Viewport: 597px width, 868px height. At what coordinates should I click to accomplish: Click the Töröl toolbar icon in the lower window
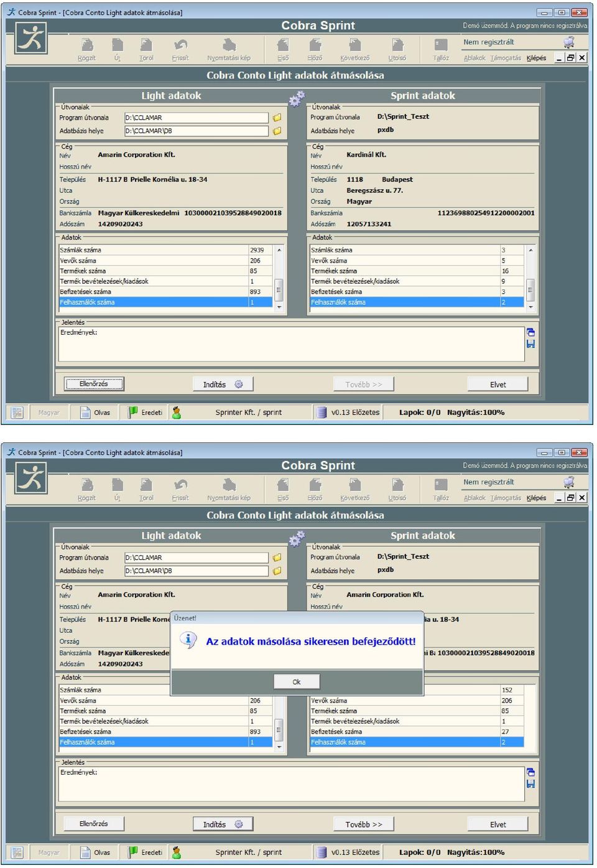click(x=146, y=485)
